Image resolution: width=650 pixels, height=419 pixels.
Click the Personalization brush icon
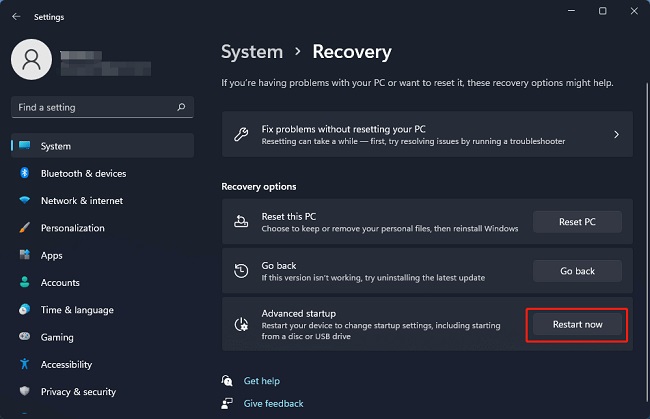(25, 228)
